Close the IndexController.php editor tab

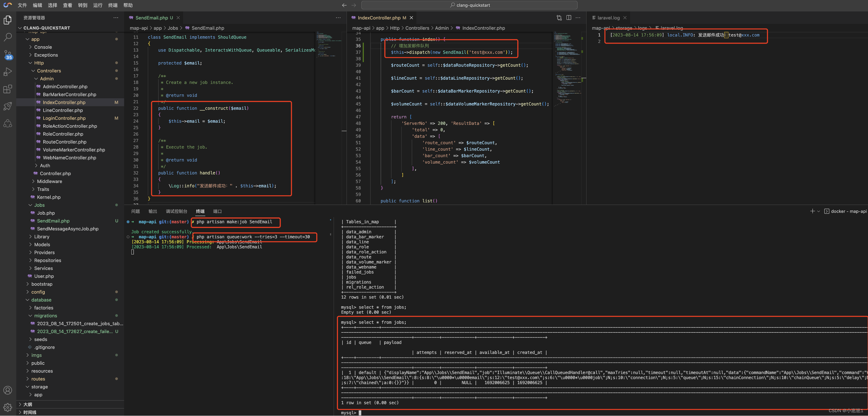[x=411, y=18]
